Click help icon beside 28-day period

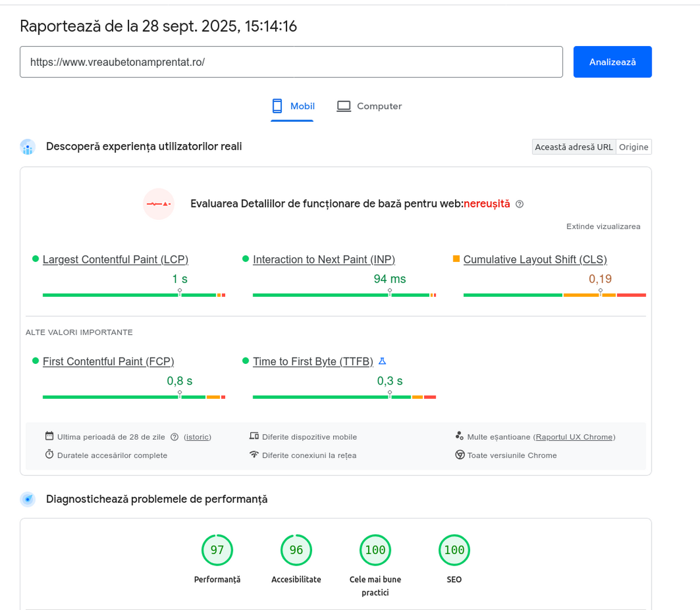click(174, 437)
